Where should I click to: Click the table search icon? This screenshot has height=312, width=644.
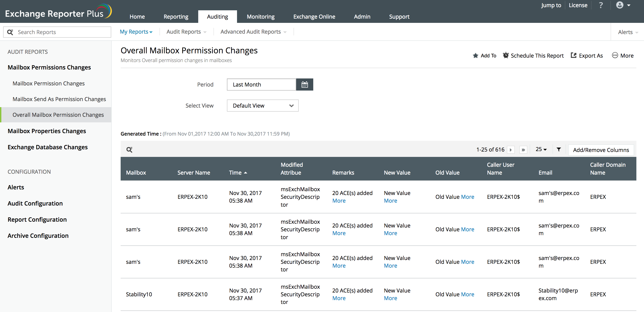[x=129, y=150]
